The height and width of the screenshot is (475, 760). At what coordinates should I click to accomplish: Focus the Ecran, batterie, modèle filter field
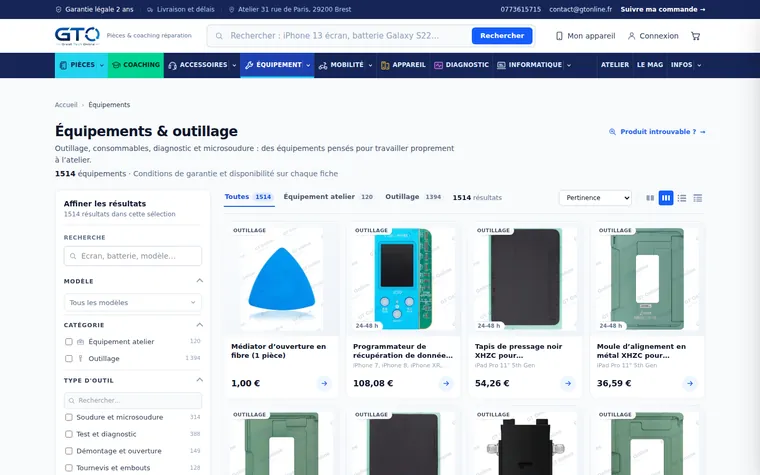[133, 256]
